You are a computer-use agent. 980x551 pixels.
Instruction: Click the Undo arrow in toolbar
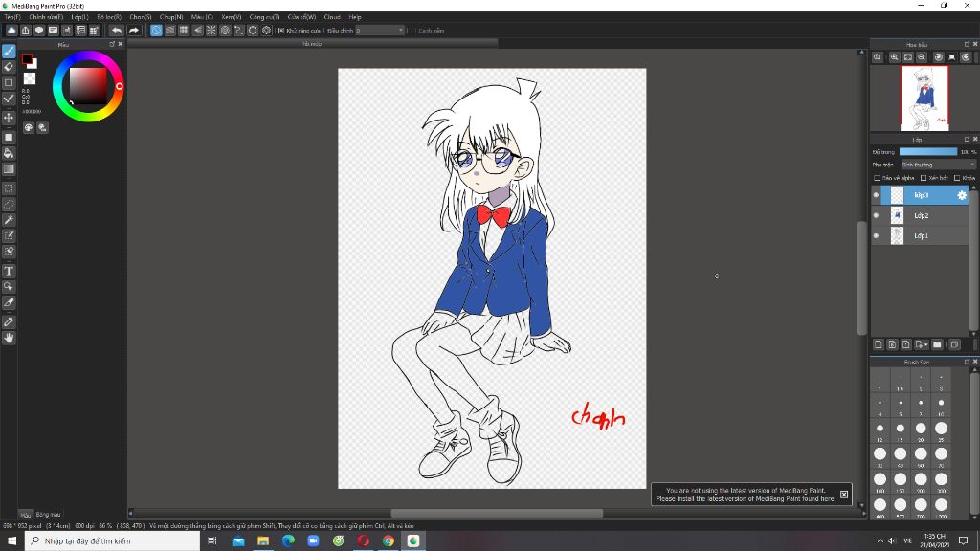point(116,30)
